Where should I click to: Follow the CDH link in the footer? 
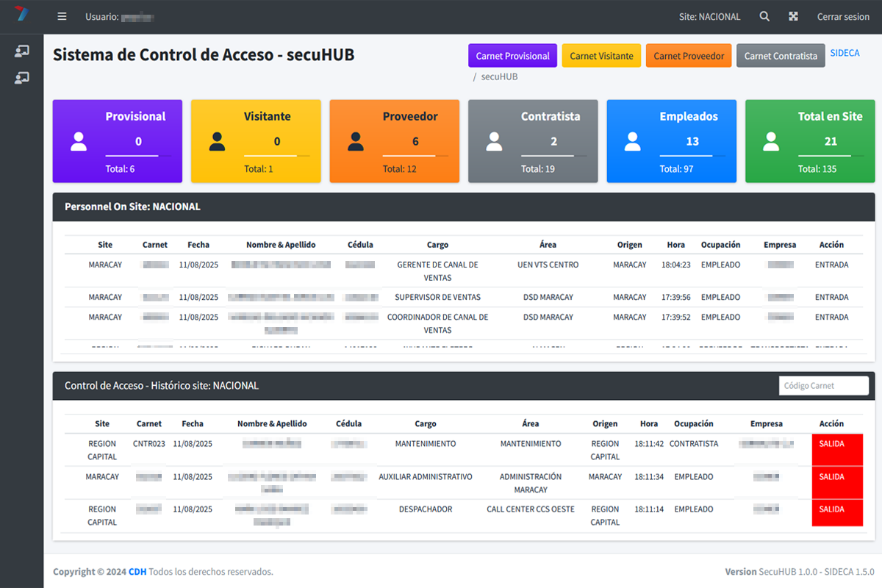137,572
